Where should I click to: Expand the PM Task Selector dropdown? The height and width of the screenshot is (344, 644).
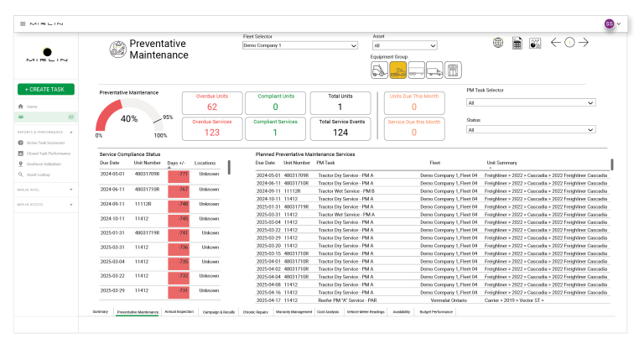531,102
